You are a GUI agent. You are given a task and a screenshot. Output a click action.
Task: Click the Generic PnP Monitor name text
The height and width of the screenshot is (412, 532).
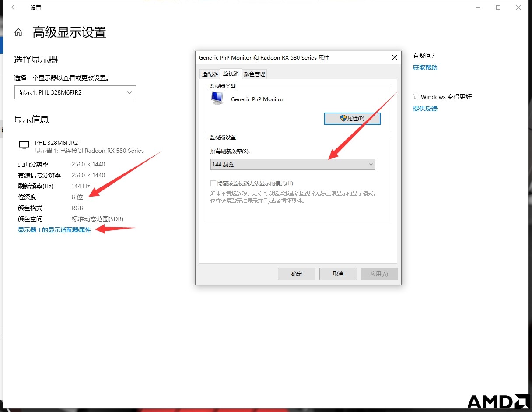[x=257, y=99]
